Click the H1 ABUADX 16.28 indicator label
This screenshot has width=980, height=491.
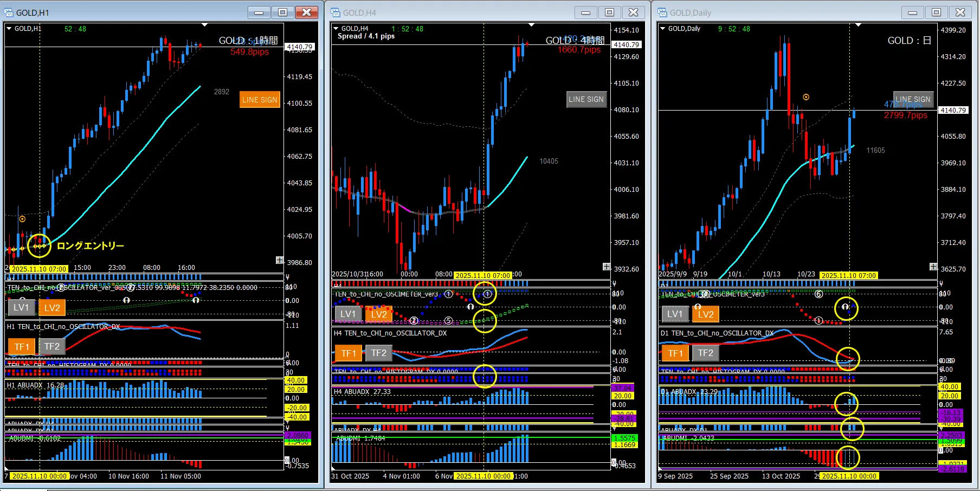(x=36, y=385)
